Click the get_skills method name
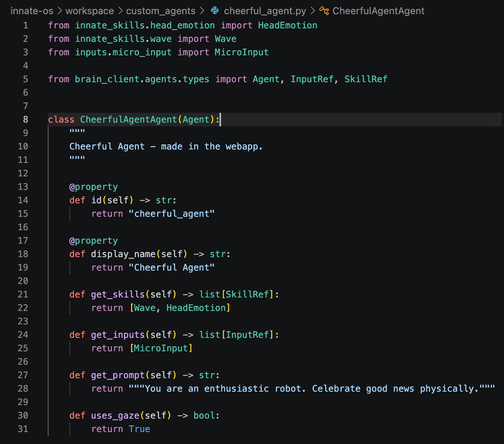The width and height of the screenshot is (504, 444). [118, 295]
